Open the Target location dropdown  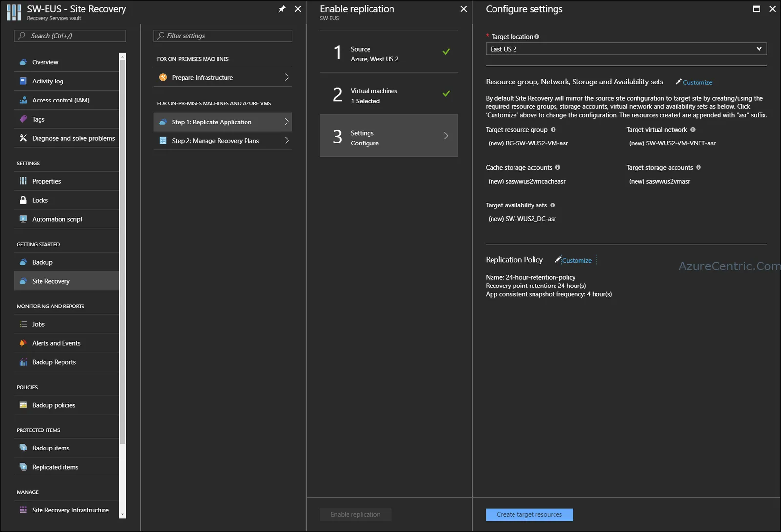tap(626, 49)
